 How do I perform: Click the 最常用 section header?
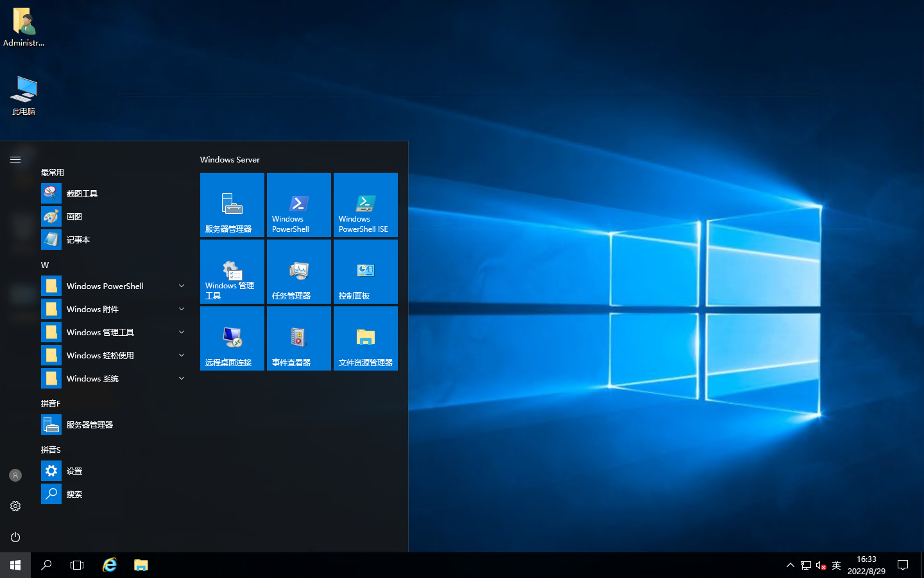coord(53,172)
